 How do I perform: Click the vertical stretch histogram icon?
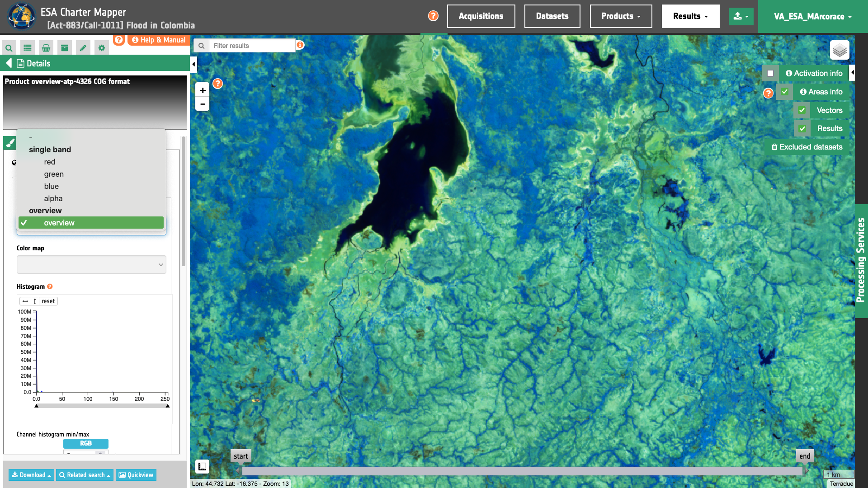pyautogui.click(x=35, y=301)
